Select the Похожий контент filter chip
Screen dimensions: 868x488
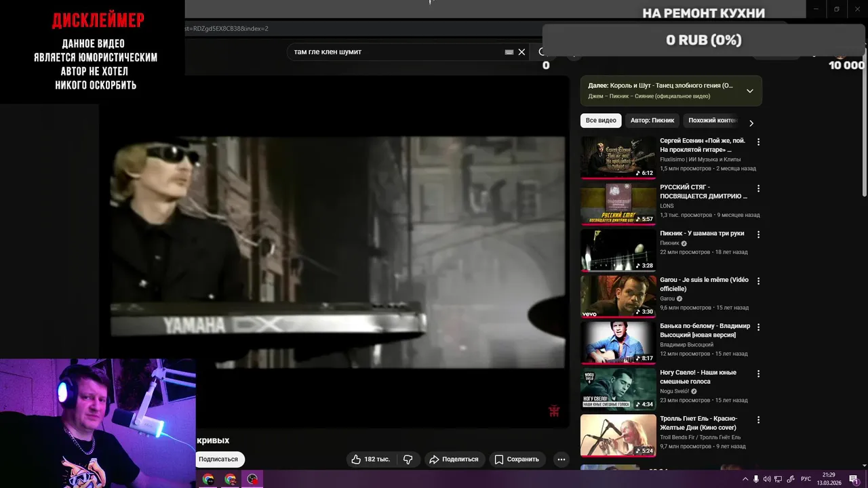[712, 121]
